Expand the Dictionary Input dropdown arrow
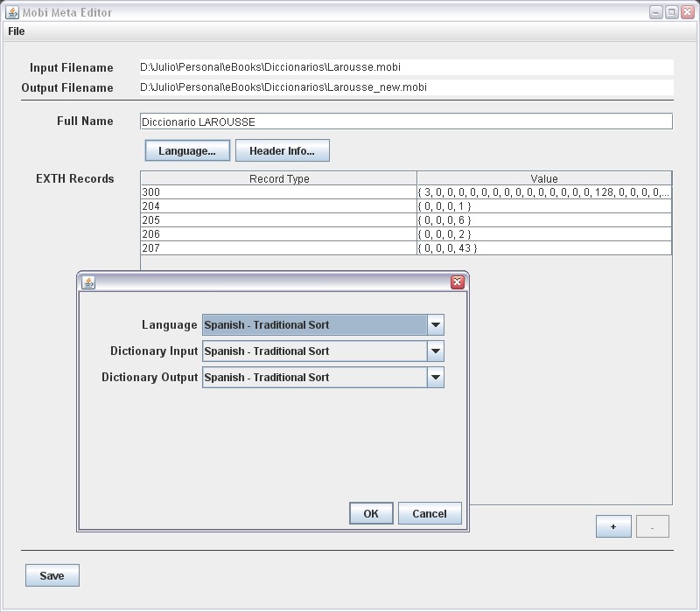 [x=436, y=351]
